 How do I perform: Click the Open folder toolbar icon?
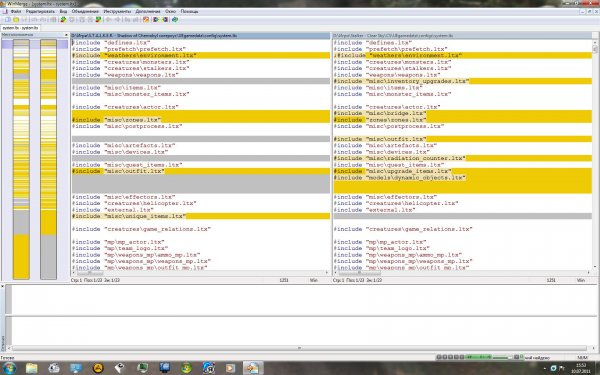click(16, 20)
